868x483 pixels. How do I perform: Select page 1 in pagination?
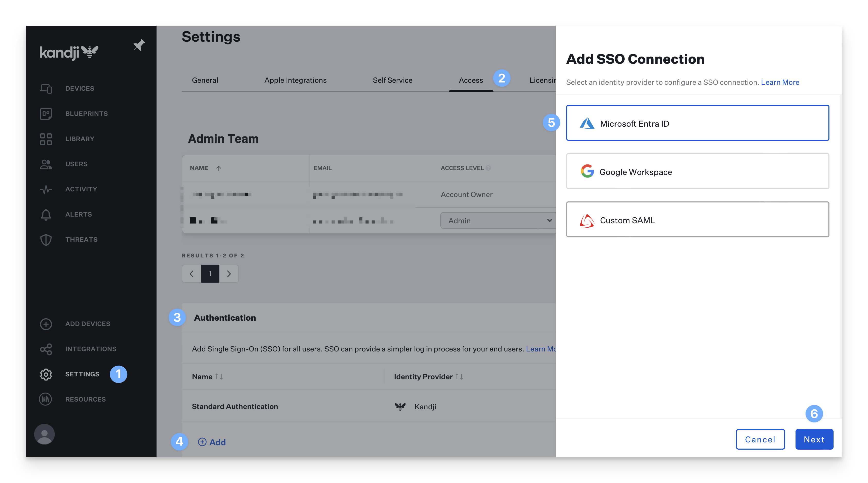pos(210,274)
